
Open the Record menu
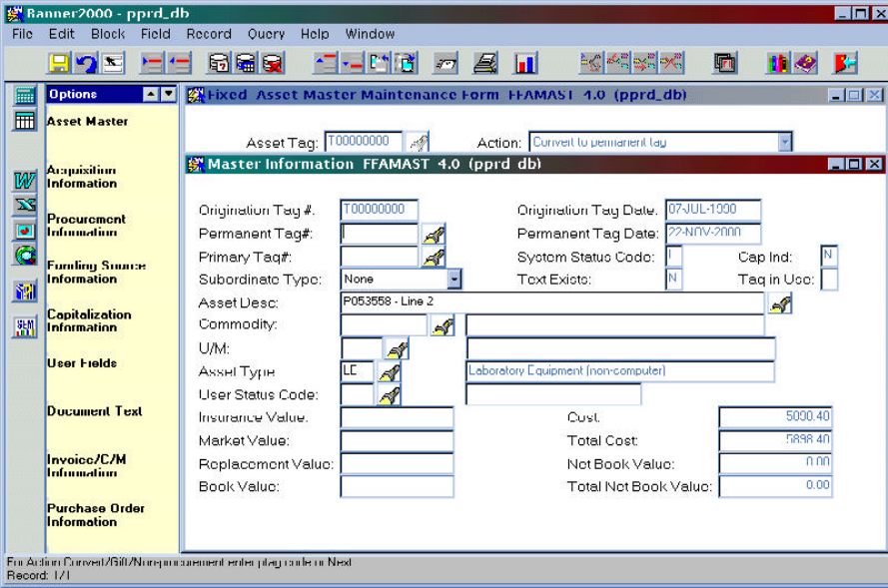(209, 34)
